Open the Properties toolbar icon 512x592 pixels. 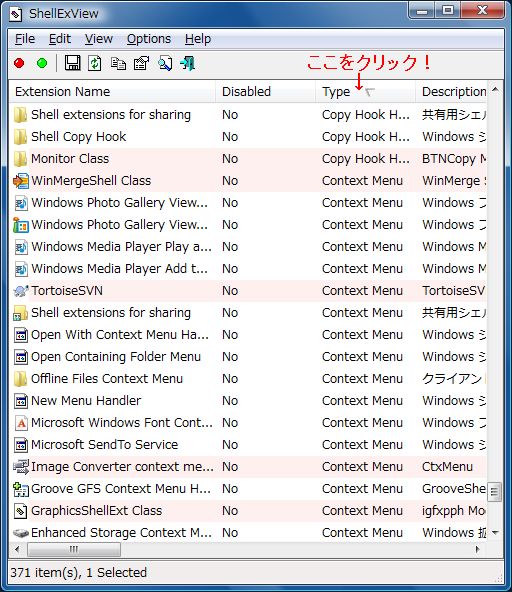[141, 63]
